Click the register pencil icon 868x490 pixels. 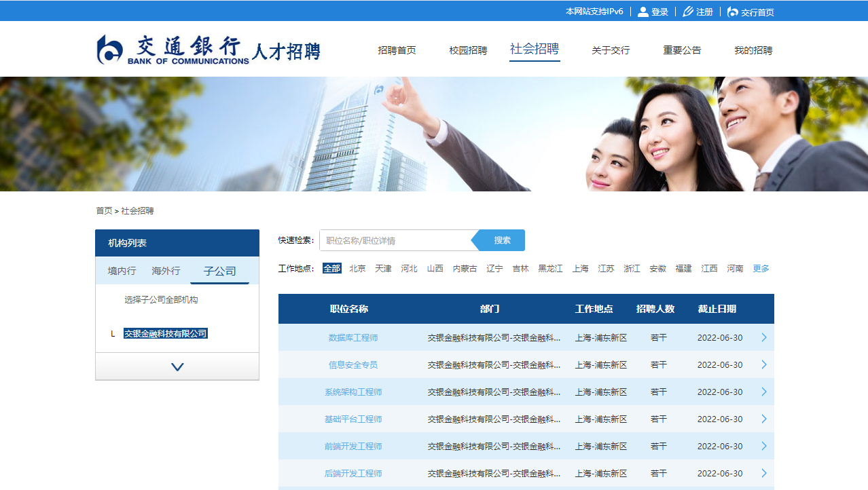[x=688, y=12]
